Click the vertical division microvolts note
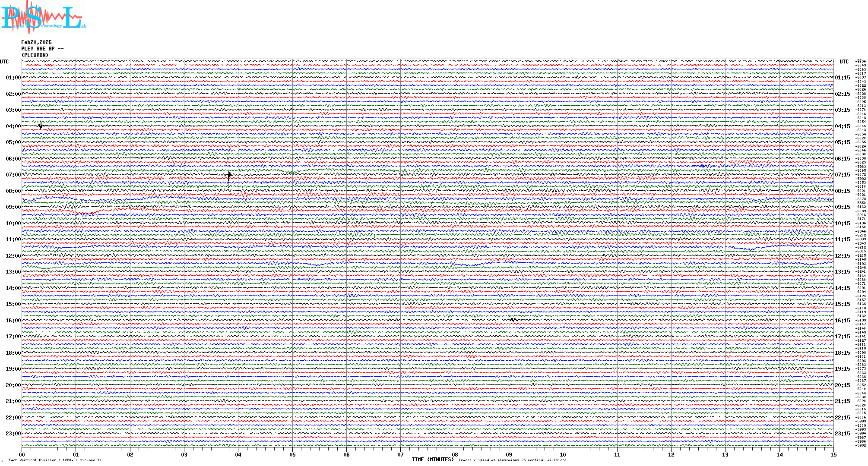 click(x=55, y=460)
